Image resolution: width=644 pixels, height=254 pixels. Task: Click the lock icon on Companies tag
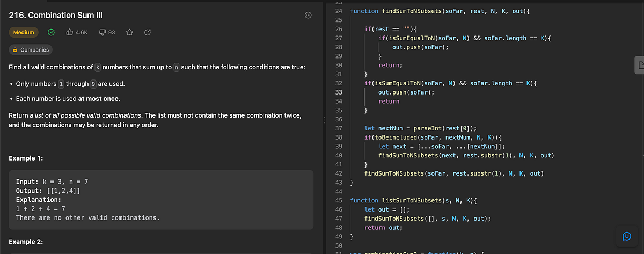[15, 50]
